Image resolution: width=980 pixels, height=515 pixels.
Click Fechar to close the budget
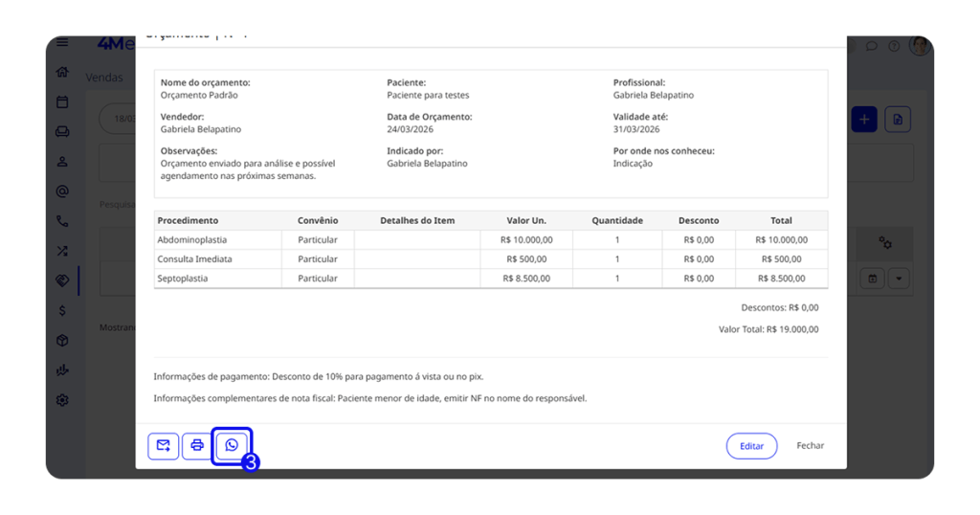pos(810,446)
